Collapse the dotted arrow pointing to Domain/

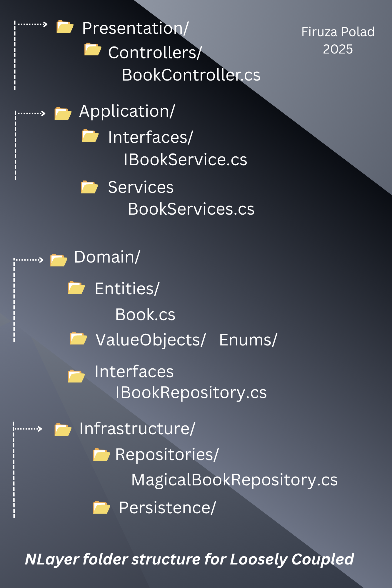click(29, 260)
